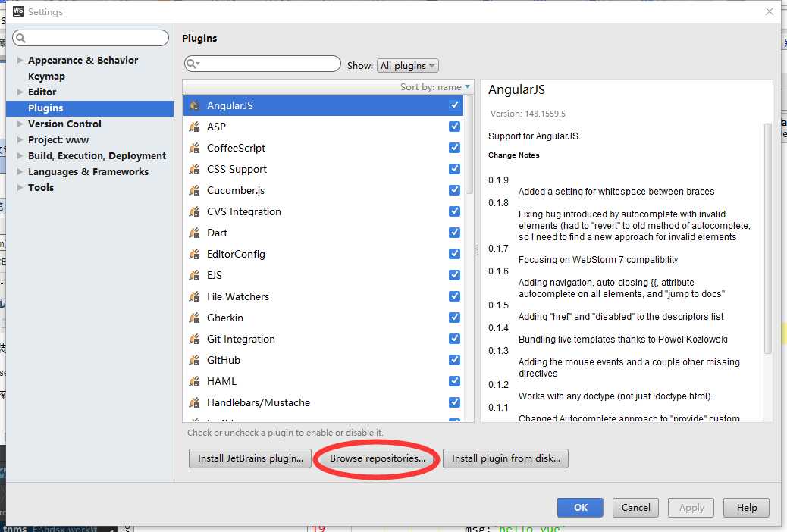
Task: Expand the Tools section arrow
Action: pyautogui.click(x=20, y=188)
